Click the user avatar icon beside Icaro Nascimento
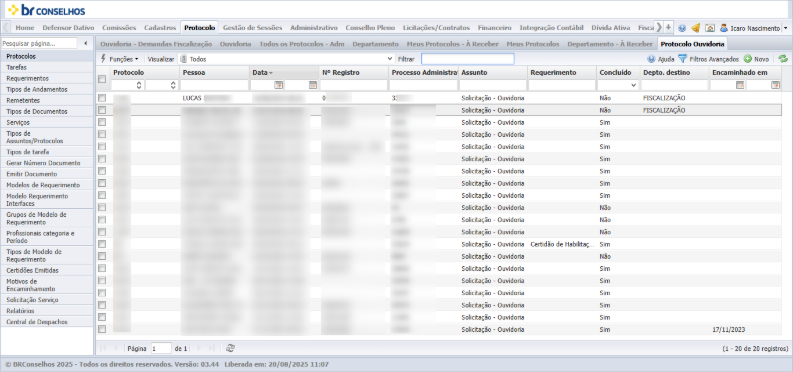Viewport: 793px width, 372px height. (x=724, y=28)
